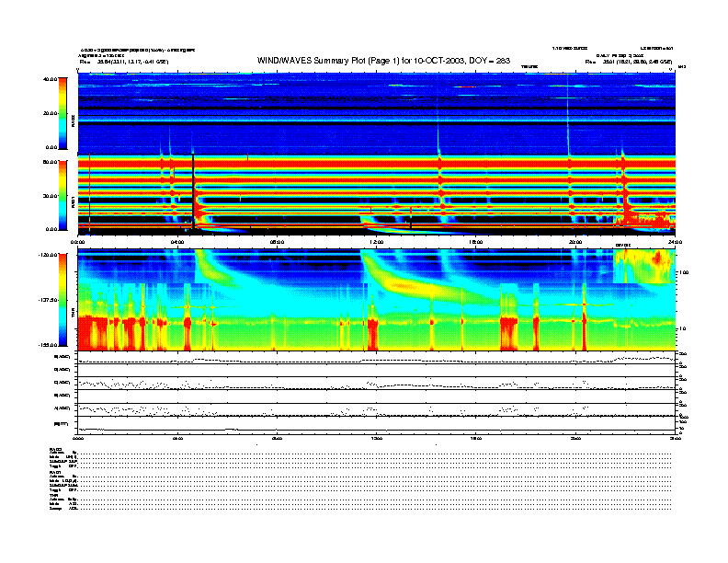Click the DOY = 283 text in the title
728x563 pixels.
[x=489, y=61]
